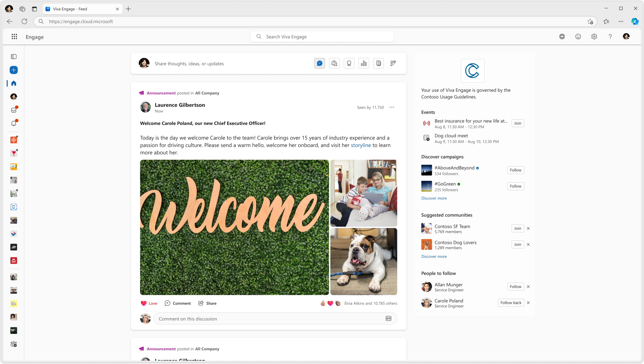
Task: Go back in the browser
Action: (10, 21)
